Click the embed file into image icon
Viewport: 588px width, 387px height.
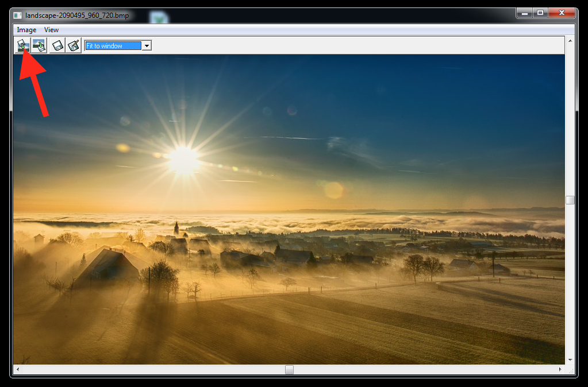tap(23, 45)
